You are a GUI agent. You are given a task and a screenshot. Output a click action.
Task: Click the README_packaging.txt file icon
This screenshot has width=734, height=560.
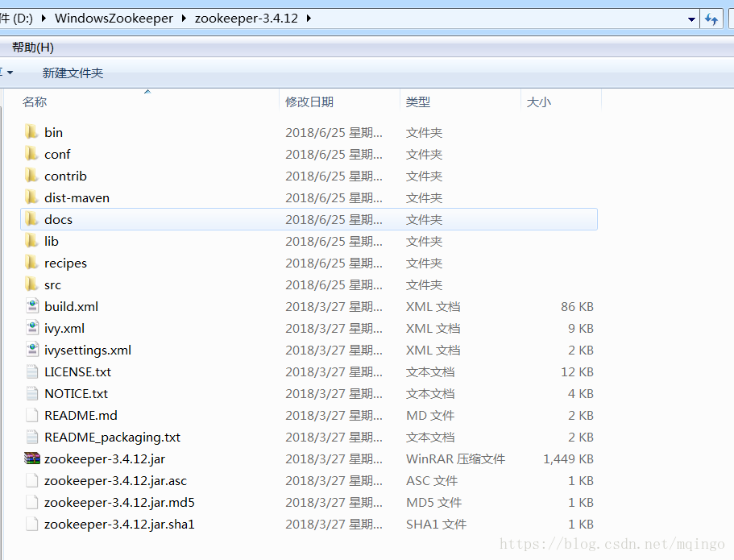32,437
